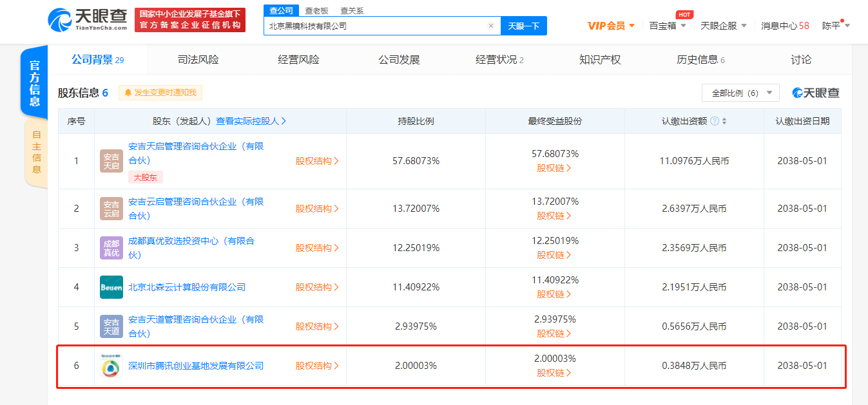868x405 pixels.
Task: Open the 讨论 tab
Action: point(801,60)
